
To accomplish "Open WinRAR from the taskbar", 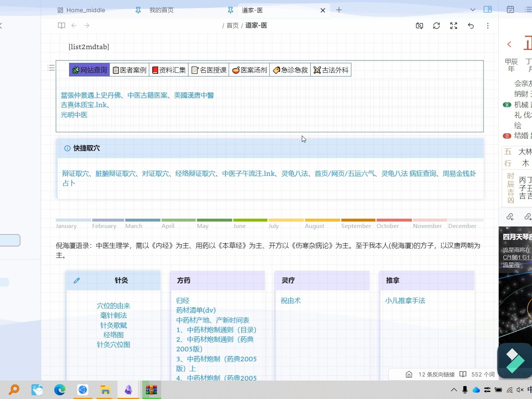I will pyautogui.click(x=151, y=390).
